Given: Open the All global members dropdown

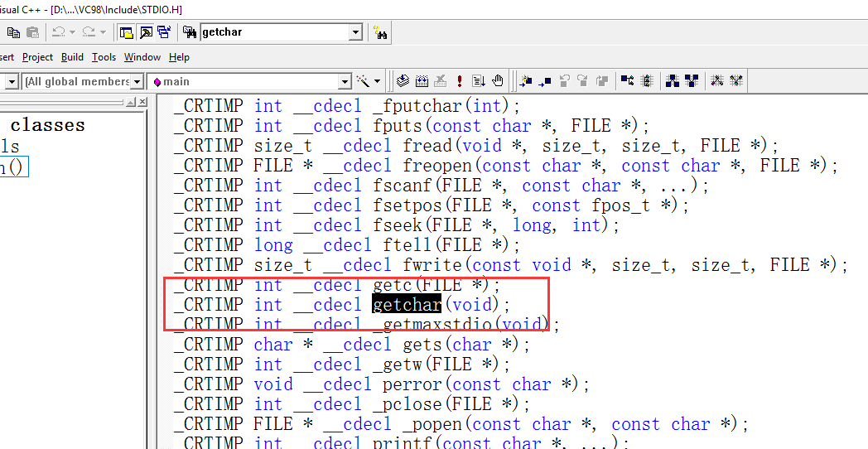Looking at the screenshot, I should 137,81.
